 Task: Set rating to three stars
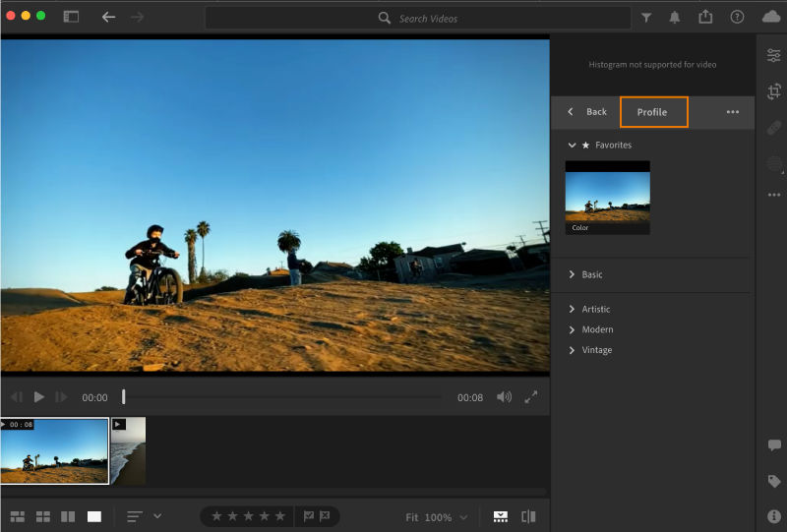(x=249, y=516)
